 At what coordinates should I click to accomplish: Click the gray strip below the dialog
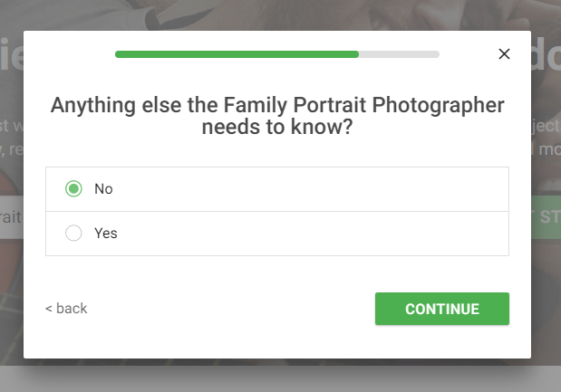281,378
